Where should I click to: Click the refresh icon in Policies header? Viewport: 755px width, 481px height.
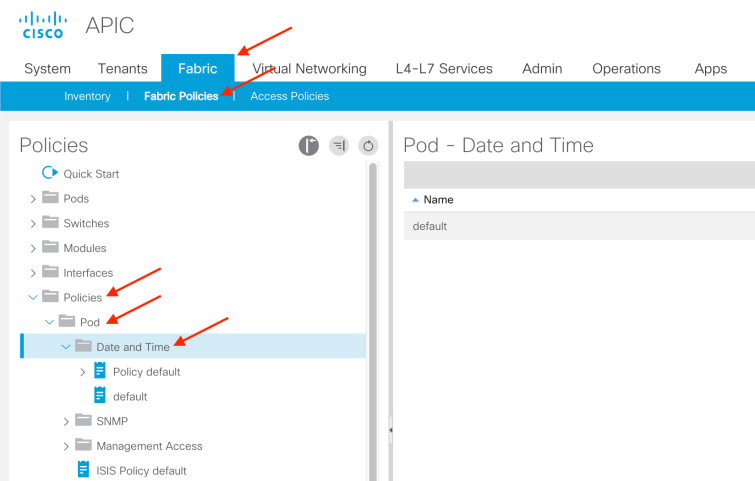369,146
